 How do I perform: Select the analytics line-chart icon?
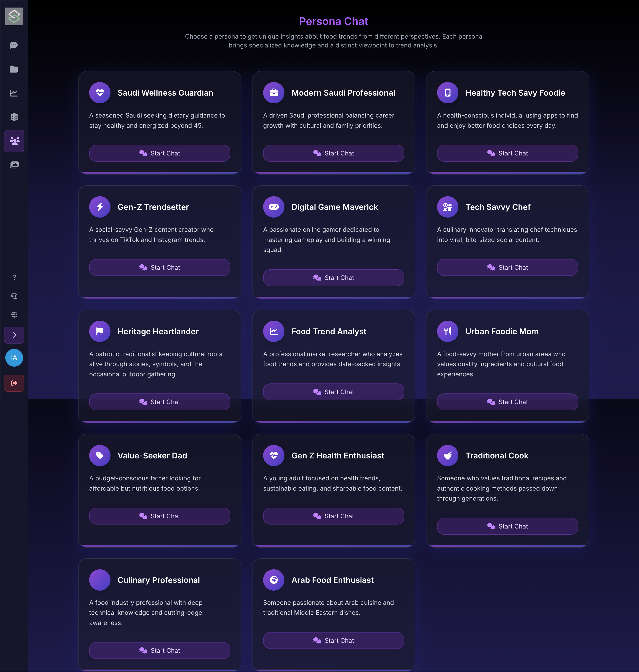(14, 93)
